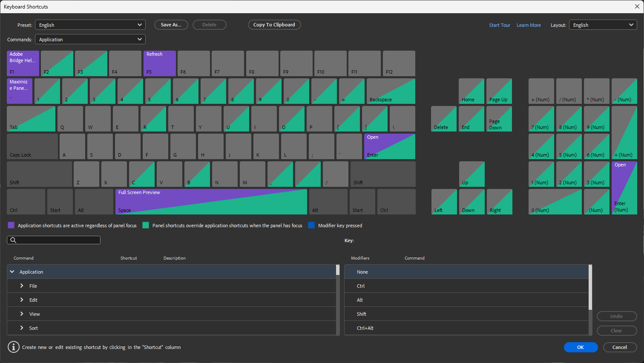This screenshot has height=363, width=644.
Task: Click the Copy To Clipboard button
Action: point(274,24)
